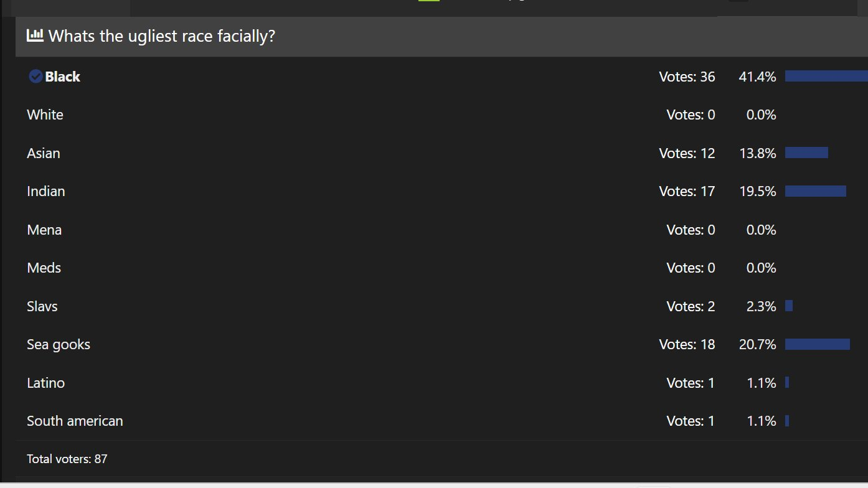Click the "Meds" poll option
The width and height of the screenshot is (868, 488).
click(44, 268)
